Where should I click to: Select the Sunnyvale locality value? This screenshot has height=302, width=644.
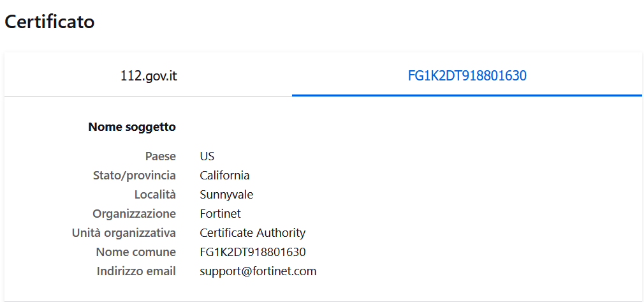[226, 195]
